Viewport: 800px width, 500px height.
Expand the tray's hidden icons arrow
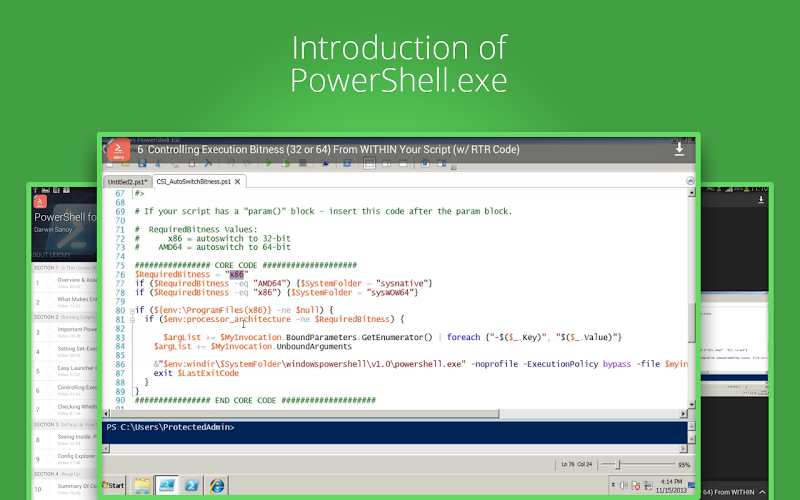point(613,485)
